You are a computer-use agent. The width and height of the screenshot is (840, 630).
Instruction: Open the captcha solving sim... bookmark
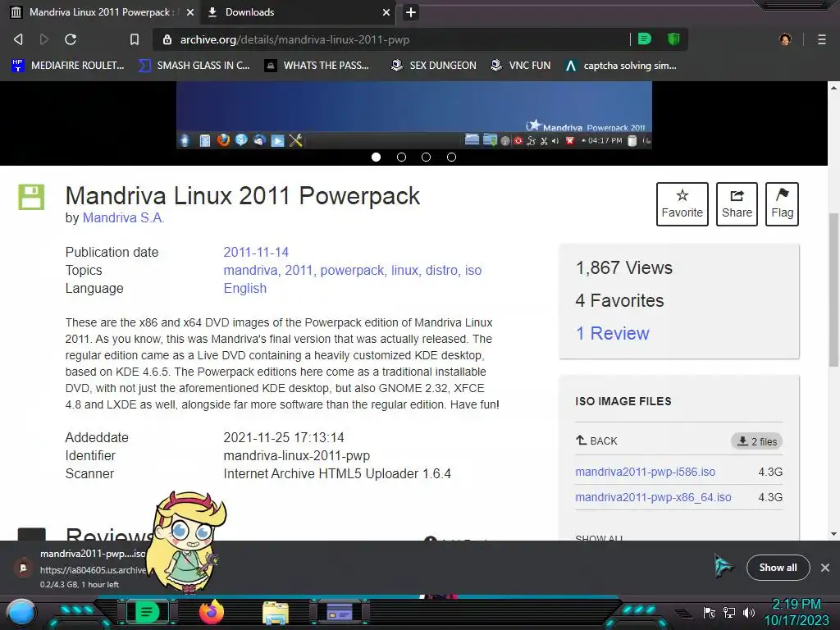click(x=620, y=66)
